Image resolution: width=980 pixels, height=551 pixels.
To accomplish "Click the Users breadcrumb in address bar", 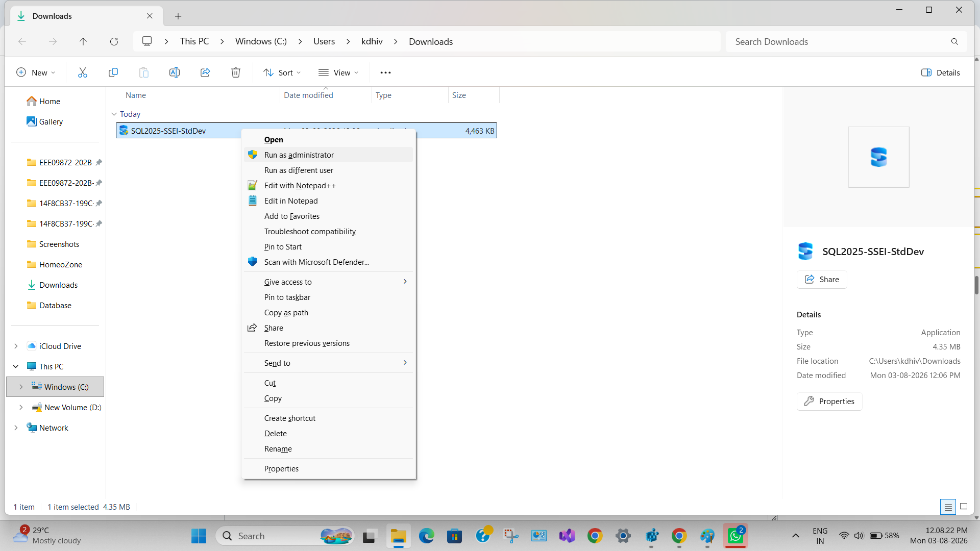I will 324,41.
